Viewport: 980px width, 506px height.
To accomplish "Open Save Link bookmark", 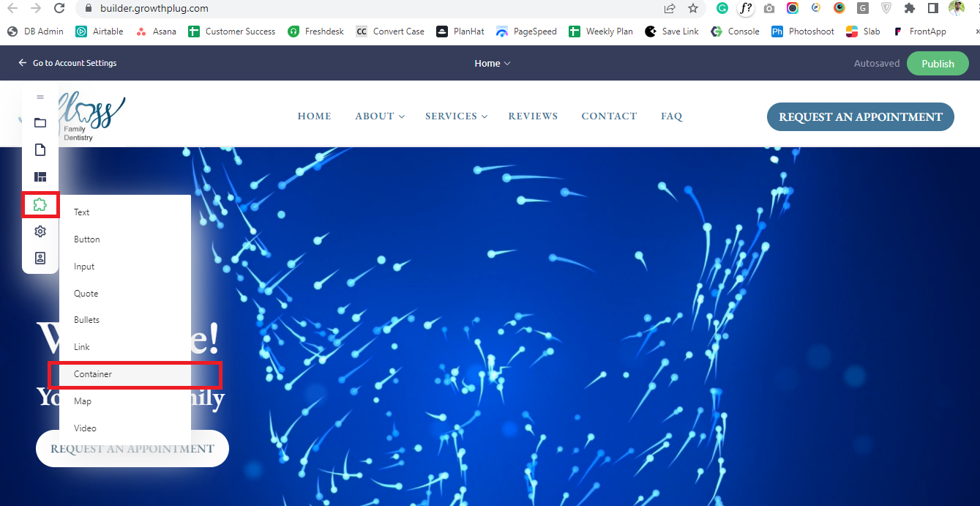I will click(672, 31).
